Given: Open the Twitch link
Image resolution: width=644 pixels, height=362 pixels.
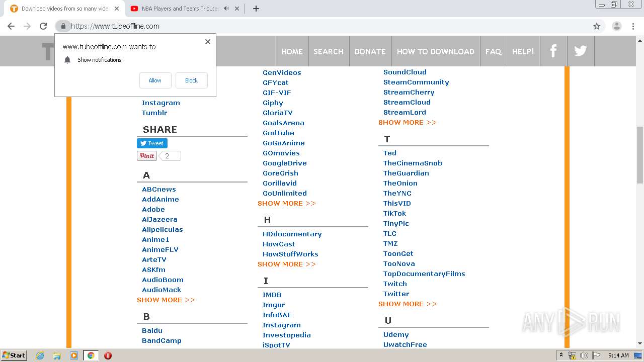Looking at the screenshot, I should point(395,284).
